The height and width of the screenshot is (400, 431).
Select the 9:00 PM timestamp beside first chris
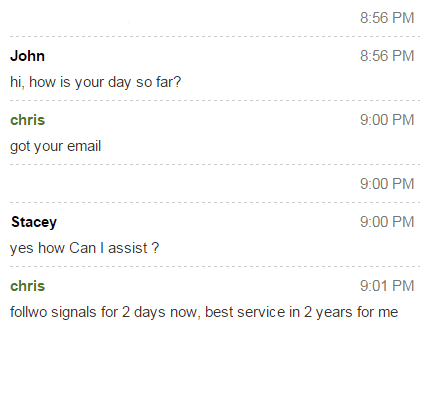(x=387, y=120)
